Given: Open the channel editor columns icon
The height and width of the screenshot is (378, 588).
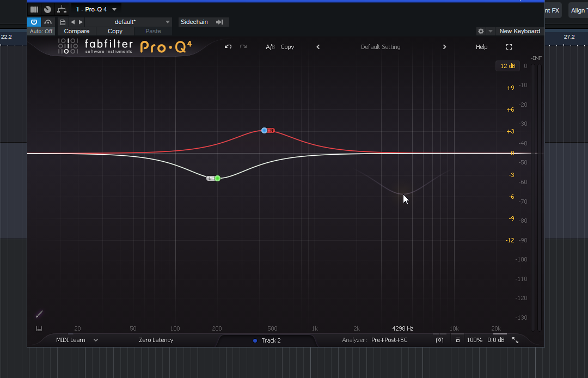Looking at the screenshot, I should tap(34, 9).
